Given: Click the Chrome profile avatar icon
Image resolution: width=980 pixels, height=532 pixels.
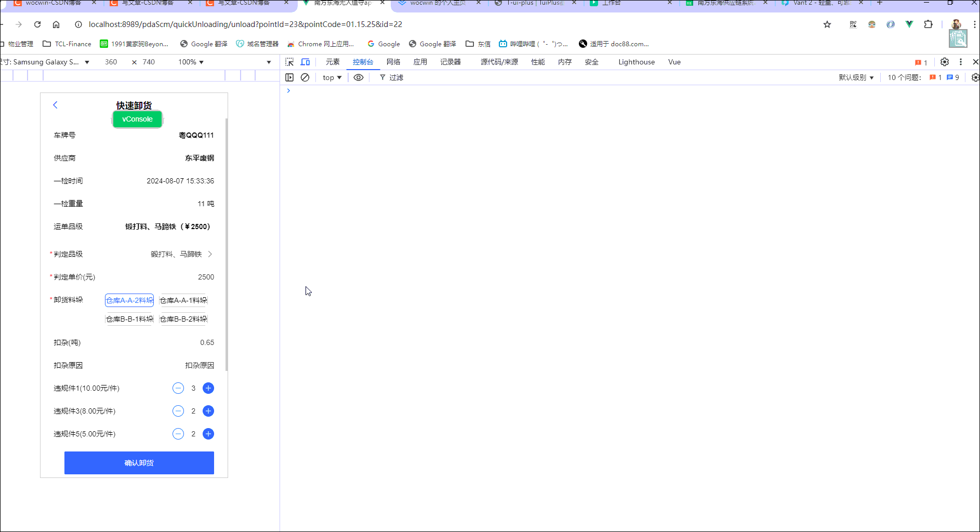Looking at the screenshot, I should [x=956, y=24].
